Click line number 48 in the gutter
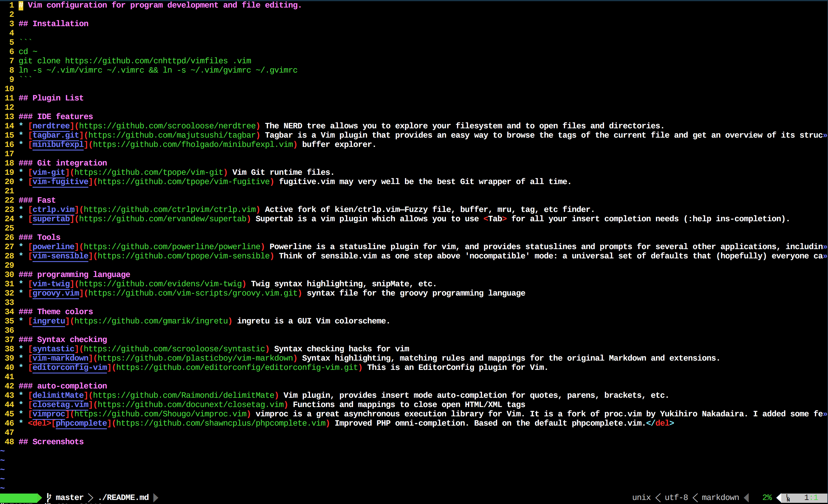Screen dimensions: 828x504 (x=9, y=442)
